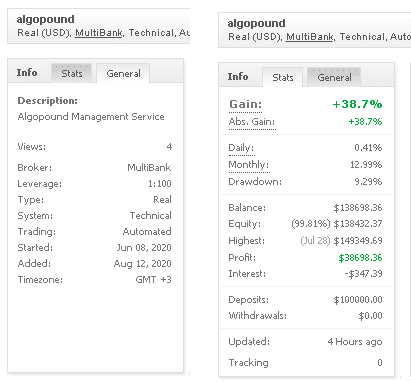
Task: Click the Leverage 1:100 value
Action: (x=160, y=184)
